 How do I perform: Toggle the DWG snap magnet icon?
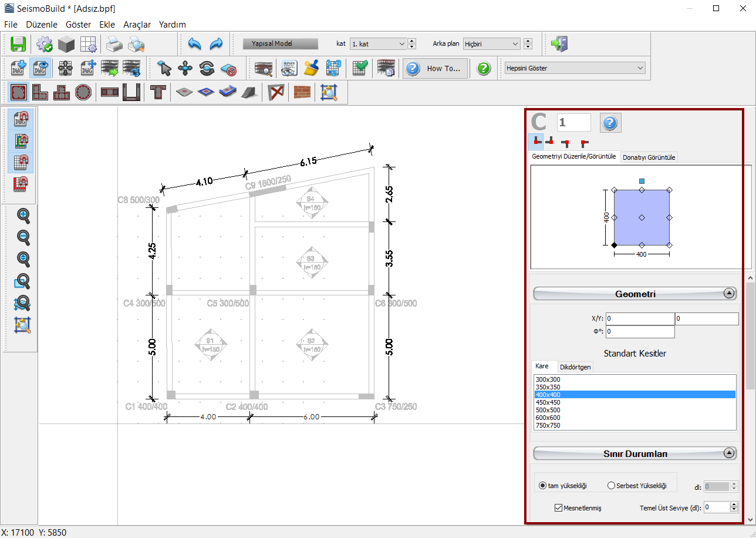(x=22, y=119)
